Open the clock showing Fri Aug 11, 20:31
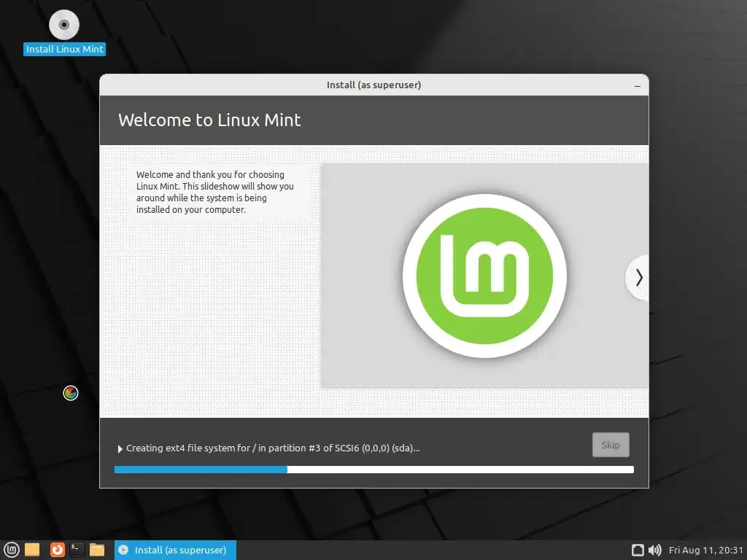This screenshot has height=560, width=747. point(705,550)
